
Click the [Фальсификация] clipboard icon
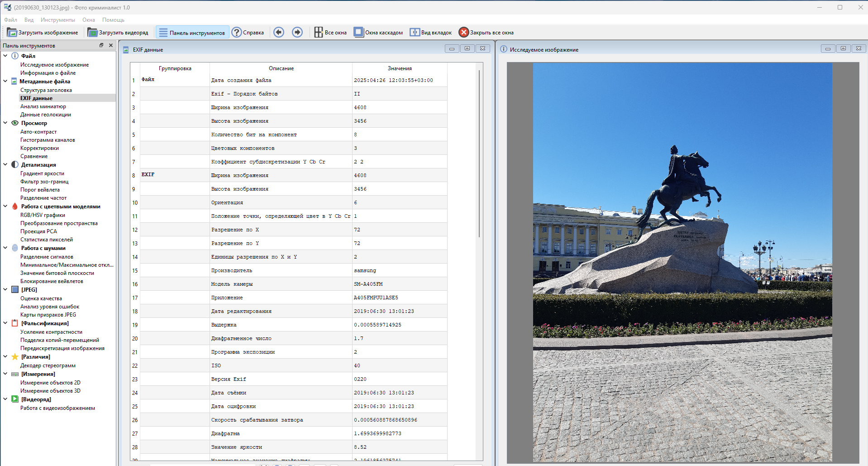pos(15,323)
